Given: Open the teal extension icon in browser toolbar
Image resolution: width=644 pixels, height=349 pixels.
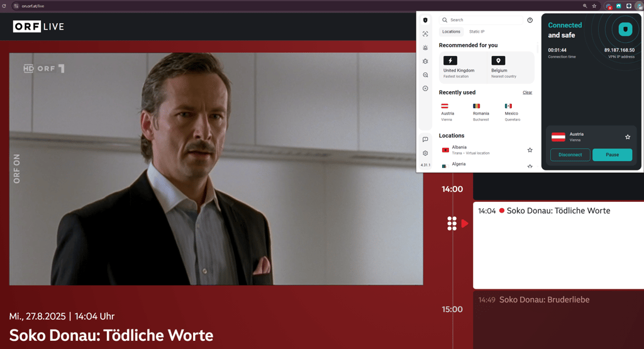Looking at the screenshot, I should [x=619, y=6].
